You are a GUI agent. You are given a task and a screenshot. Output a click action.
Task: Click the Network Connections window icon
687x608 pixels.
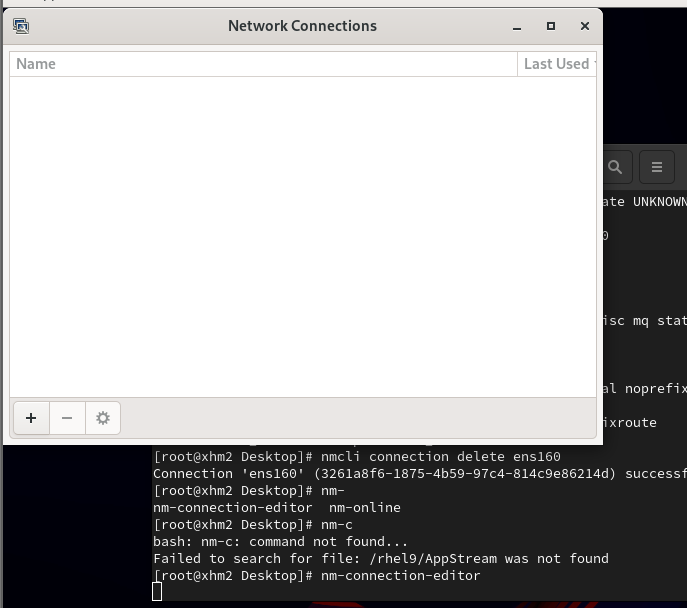(21, 26)
